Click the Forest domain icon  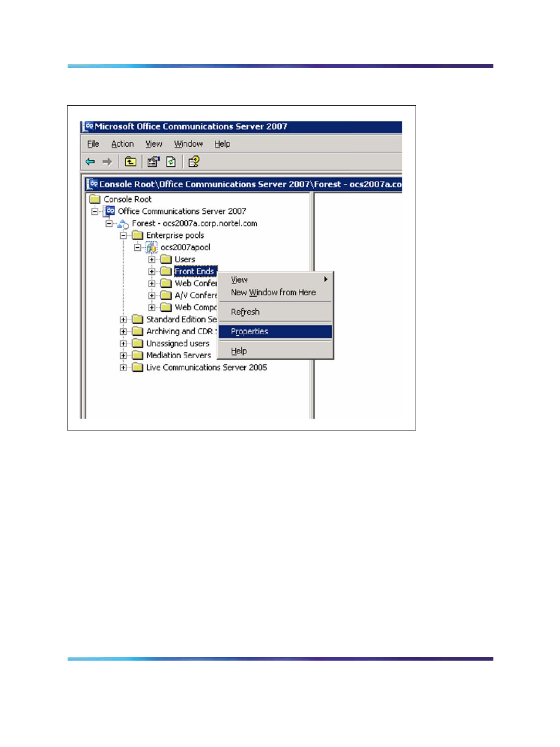coord(123,224)
